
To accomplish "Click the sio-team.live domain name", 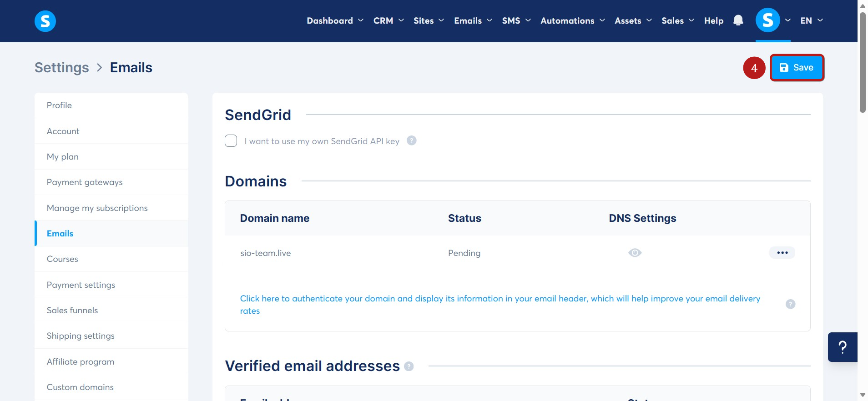I will 266,253.
